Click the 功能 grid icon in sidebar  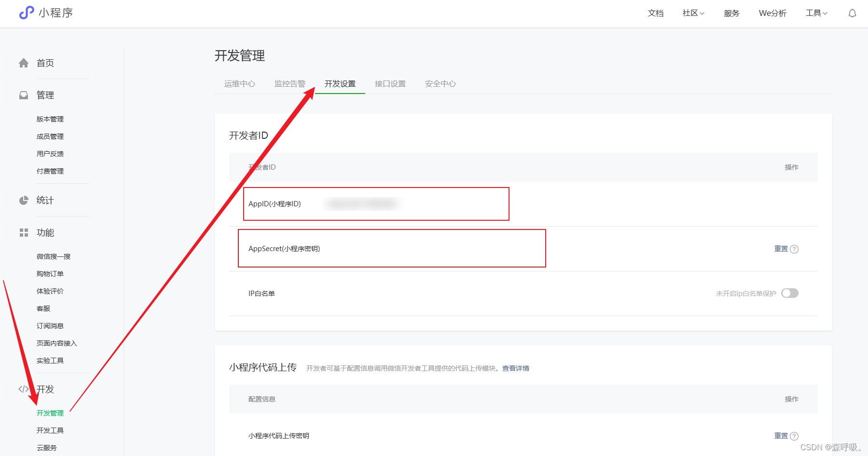pos(23,232)
